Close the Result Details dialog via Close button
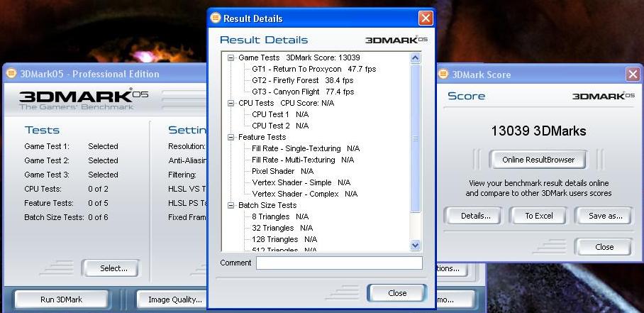 click(x=397, y=293)
